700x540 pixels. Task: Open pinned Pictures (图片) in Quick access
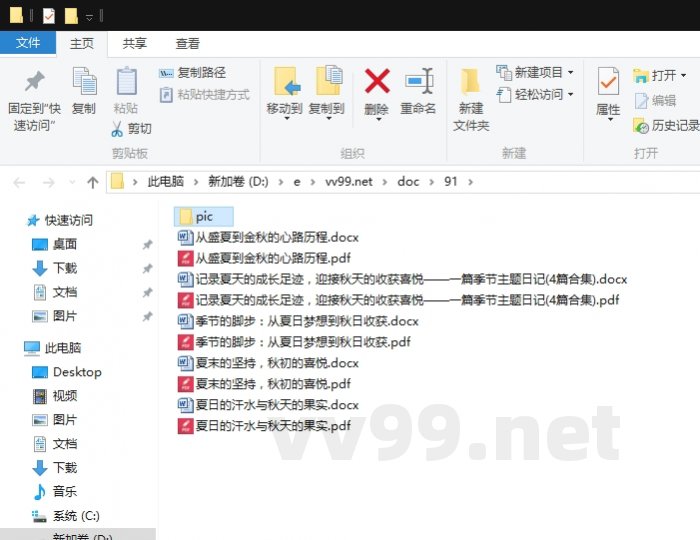pos(54,316)
